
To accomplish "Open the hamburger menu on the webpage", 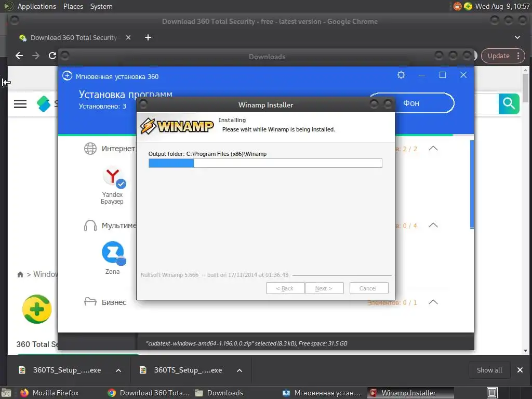I will pyautogui.click(x=20, y=104).
